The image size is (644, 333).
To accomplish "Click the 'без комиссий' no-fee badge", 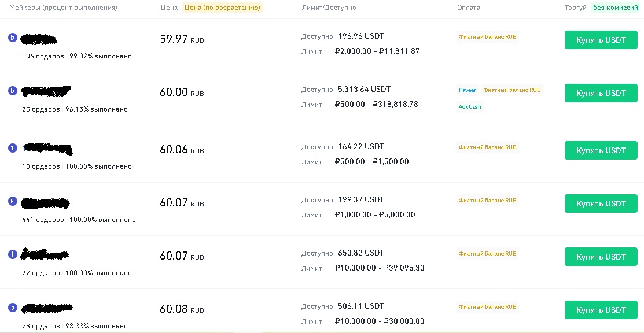I will [615, 8].
